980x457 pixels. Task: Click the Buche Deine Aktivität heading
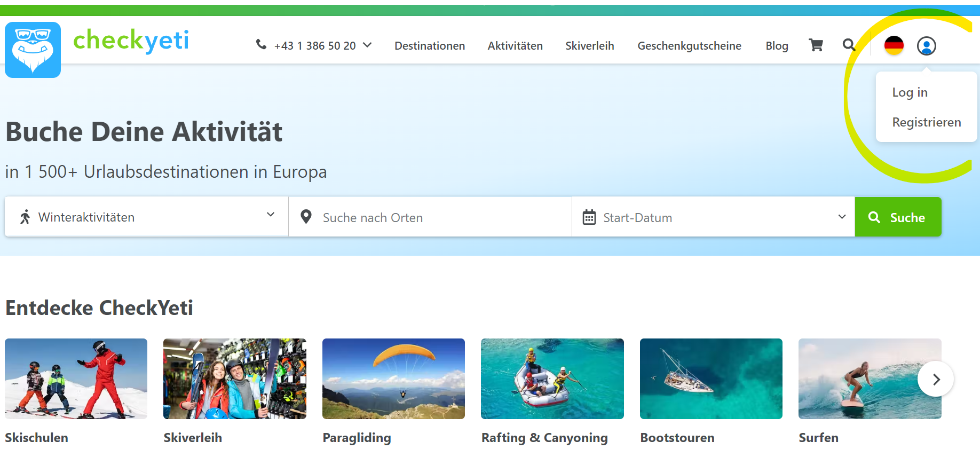tap(144, 132)
